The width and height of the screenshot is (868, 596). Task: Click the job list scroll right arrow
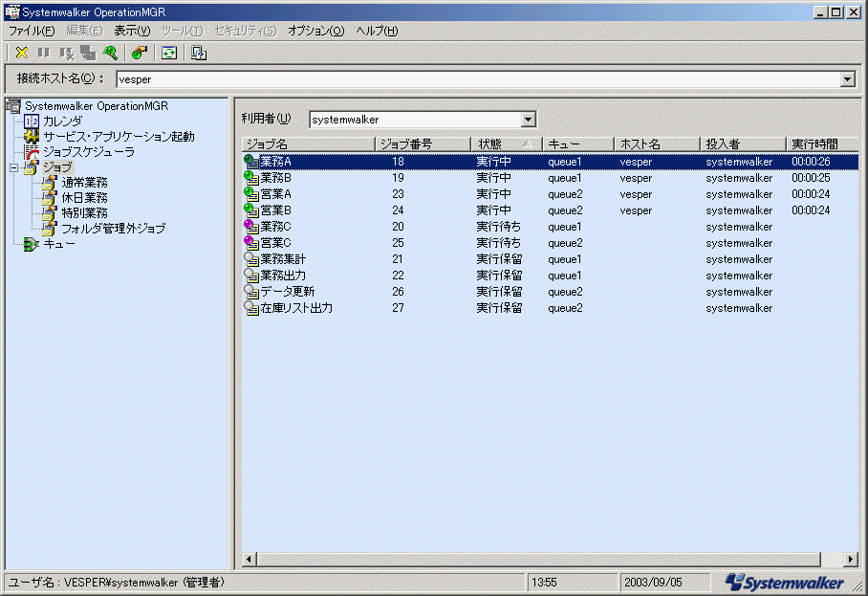pos(851,560)
